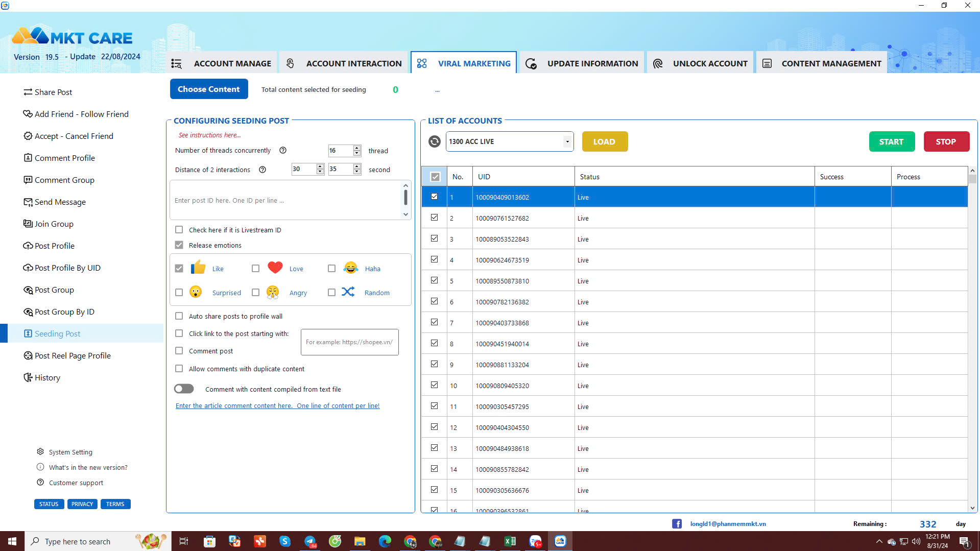Open Share Post in sidebar

pyautogui.click(x=48, y=92)
